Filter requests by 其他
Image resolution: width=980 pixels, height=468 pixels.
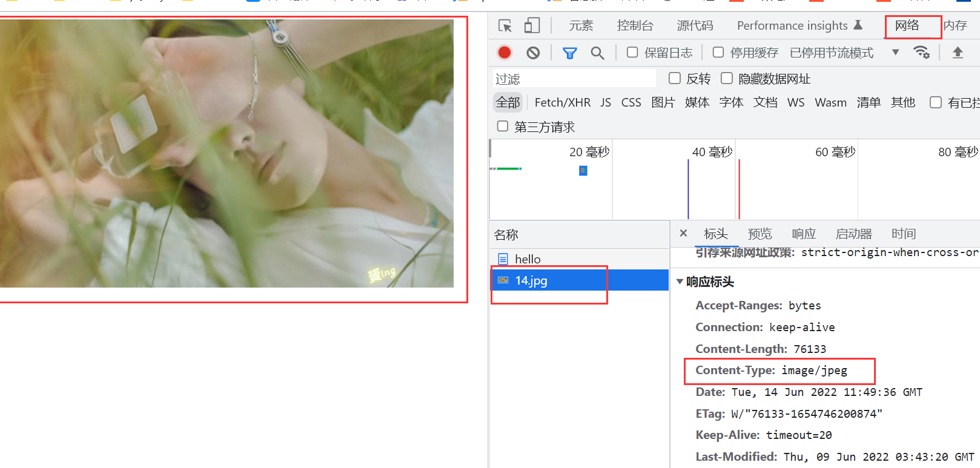pyautogui.click(x=902, y=102)
